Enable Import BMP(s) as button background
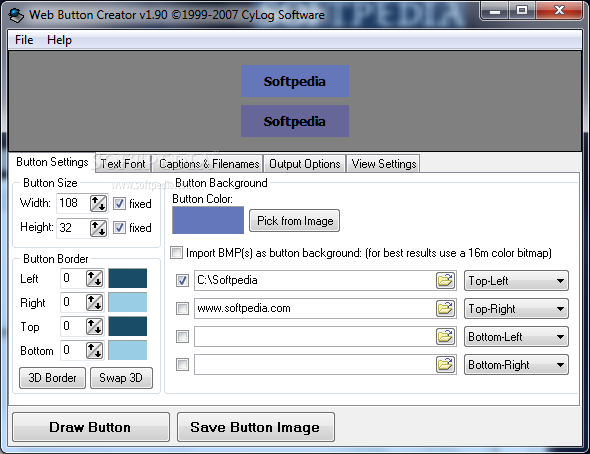The height and width of the screenshot is (454, 590). 176,252
